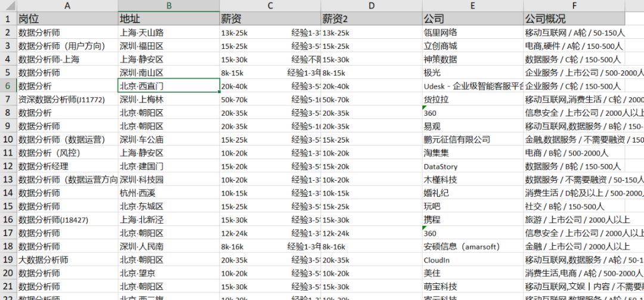This screenshot has width=644, height=300.
Task: Click the 地址 header cell
Action: (x=169, y=18)
